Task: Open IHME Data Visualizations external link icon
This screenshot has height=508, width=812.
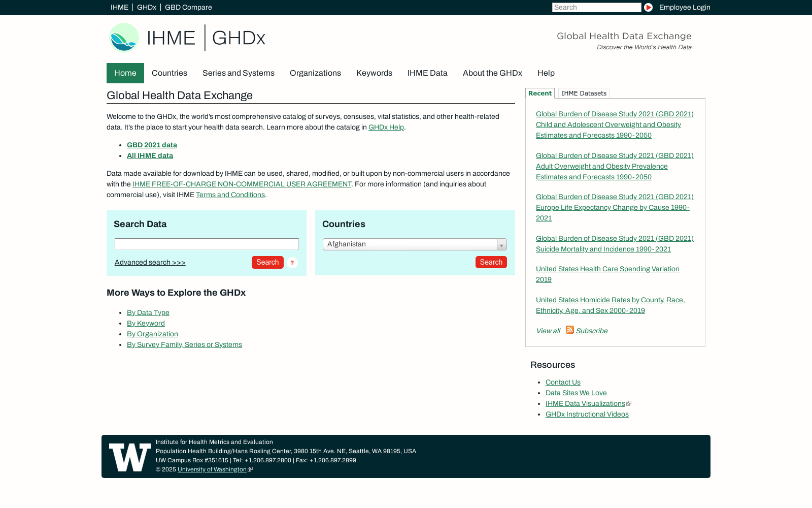Action: 629,403
